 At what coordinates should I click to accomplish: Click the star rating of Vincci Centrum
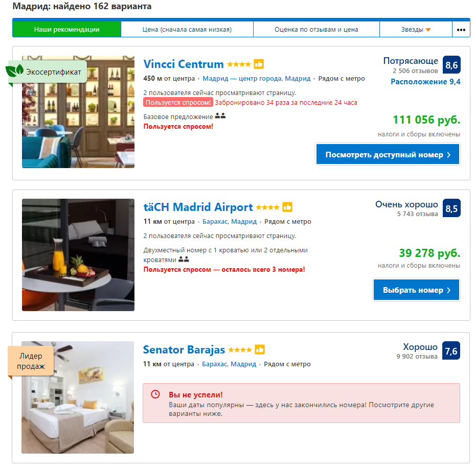pyautogui.click(x=239, y=65)
